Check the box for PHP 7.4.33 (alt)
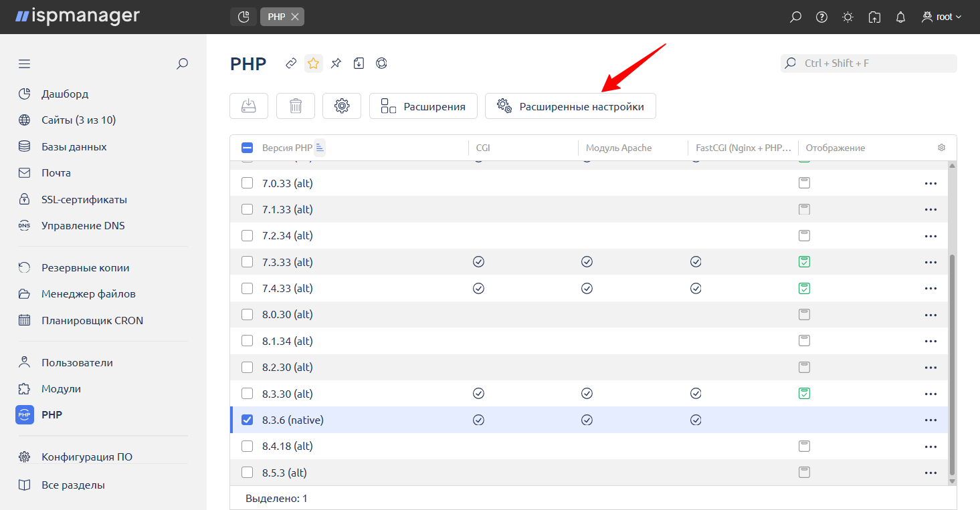The width and height of the screenshot is (980, 510). 247,288
